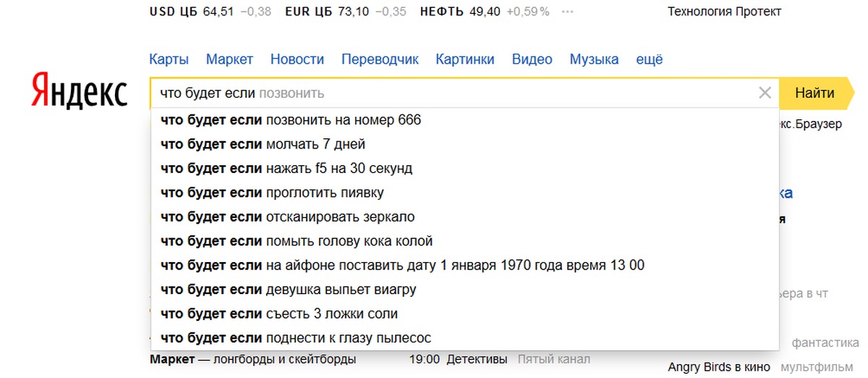Select suggestion about iPhone date 1 января 1970
868x378 pixels.
464,266
